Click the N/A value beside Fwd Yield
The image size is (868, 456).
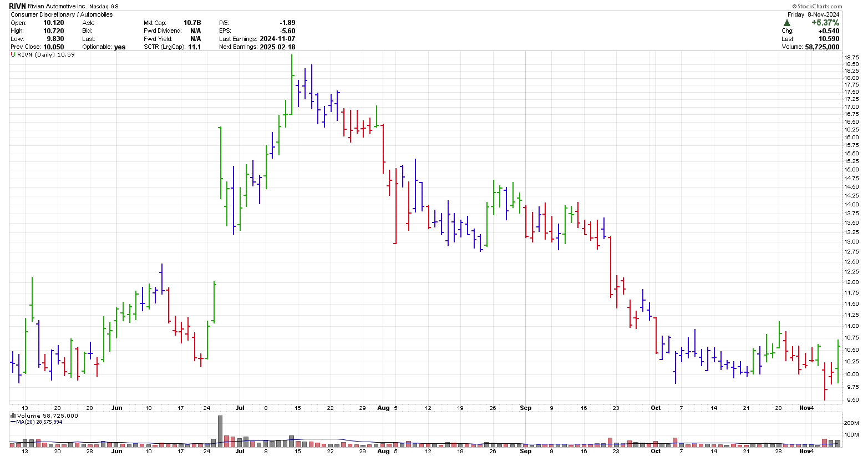click(196, 39)
